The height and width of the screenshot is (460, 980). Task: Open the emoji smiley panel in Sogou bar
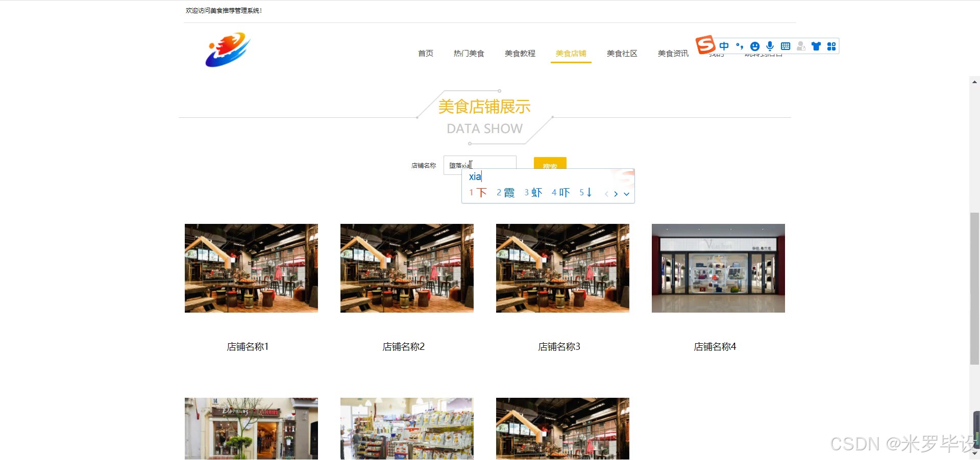point(755,46)
